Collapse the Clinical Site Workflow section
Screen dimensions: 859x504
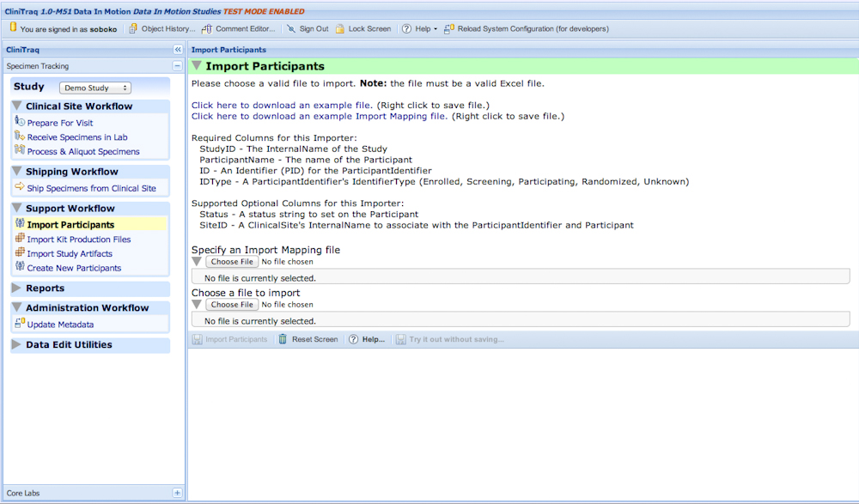point(17,106)
